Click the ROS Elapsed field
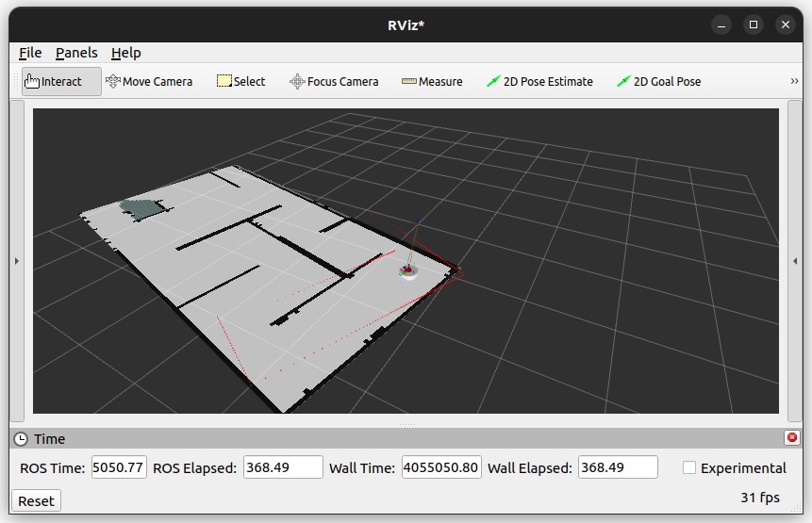Viewport: 812px width, 523px height. point(283,467)
